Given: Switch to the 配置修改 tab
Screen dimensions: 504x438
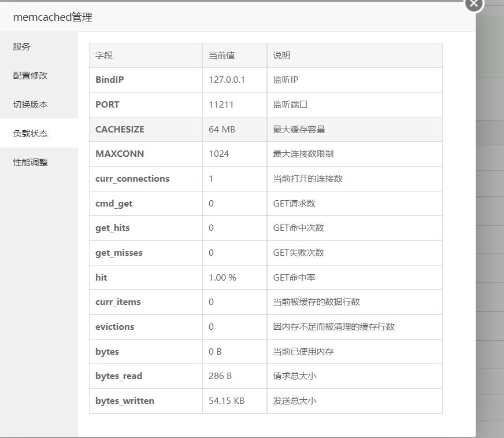Looking at the screenshot, I should tap(39, 75).
